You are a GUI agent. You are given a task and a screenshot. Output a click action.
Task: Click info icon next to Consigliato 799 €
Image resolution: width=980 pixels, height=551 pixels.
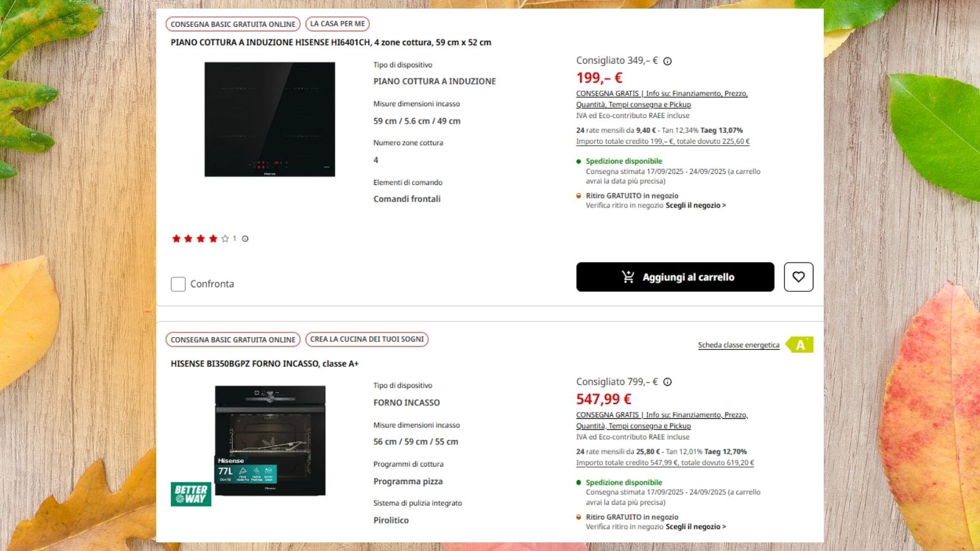(x=668, y=382)
